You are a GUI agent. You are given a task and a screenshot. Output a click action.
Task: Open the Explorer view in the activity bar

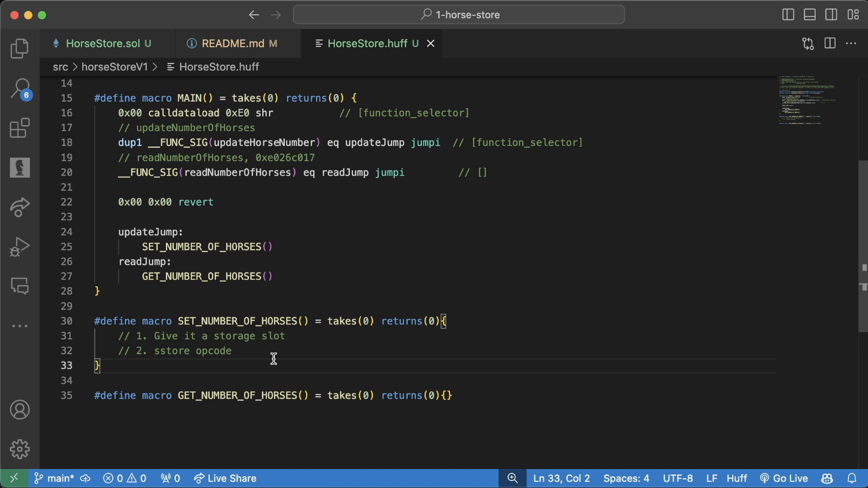(x=19, y=48)
